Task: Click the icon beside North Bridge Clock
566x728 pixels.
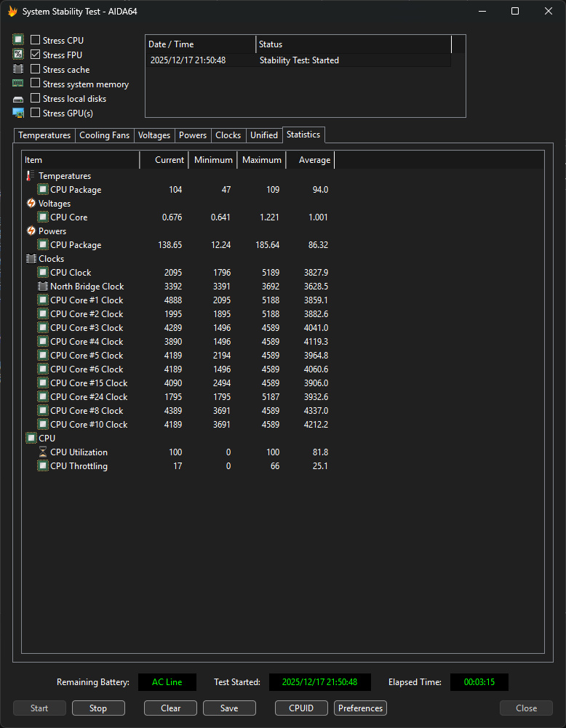Action: [43, 286]
